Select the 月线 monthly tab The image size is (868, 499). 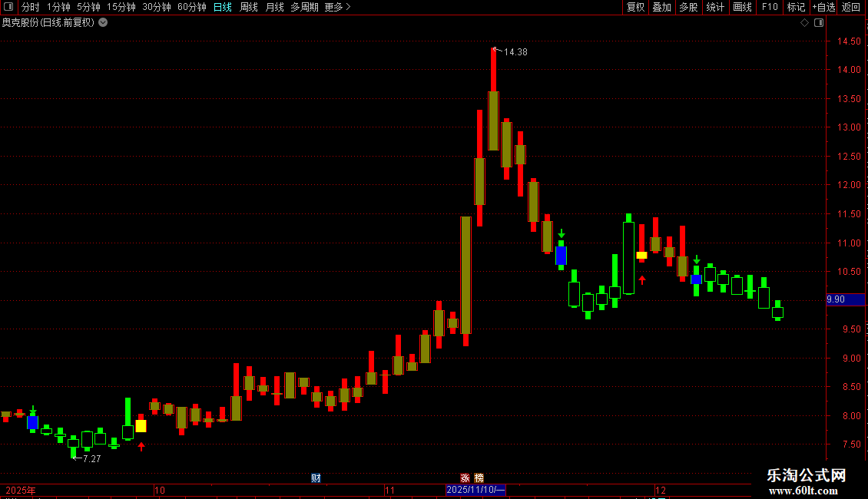274,7
